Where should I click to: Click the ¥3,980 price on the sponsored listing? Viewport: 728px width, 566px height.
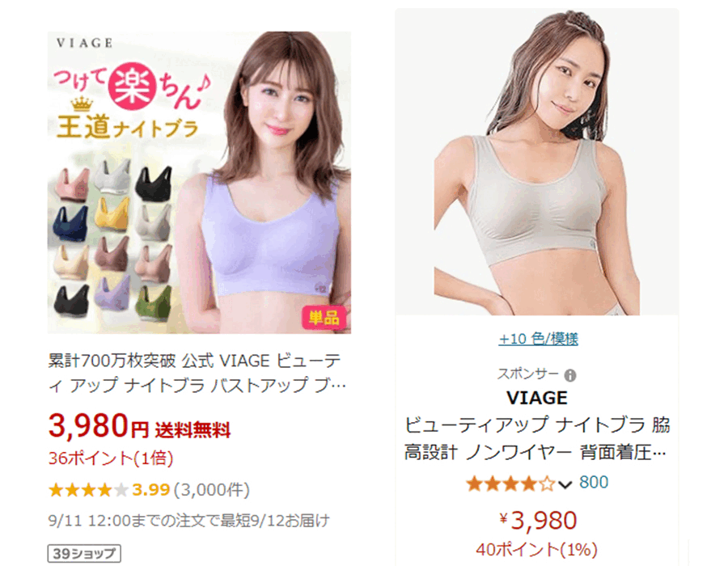538,521
